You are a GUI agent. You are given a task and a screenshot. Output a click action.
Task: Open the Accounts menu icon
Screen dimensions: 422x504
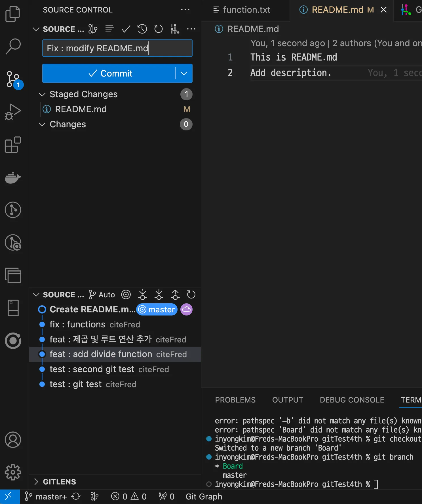coord(13,440)
